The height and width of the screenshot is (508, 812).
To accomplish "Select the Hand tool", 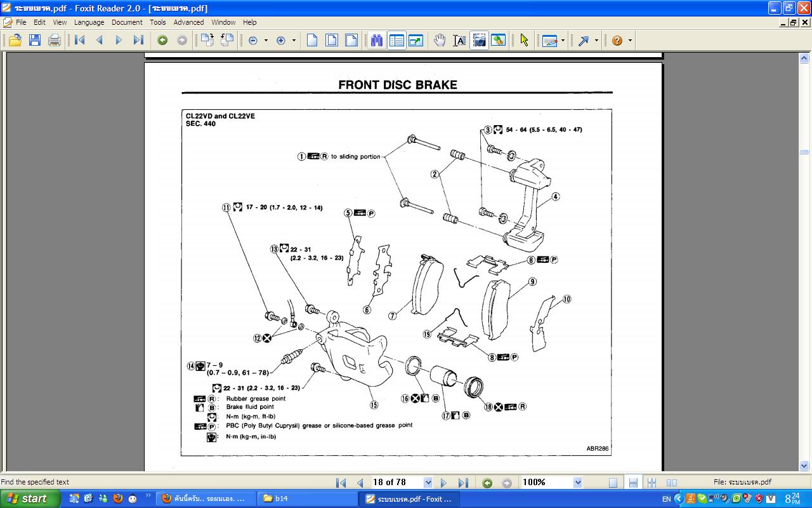I will (x=440, y=40).
